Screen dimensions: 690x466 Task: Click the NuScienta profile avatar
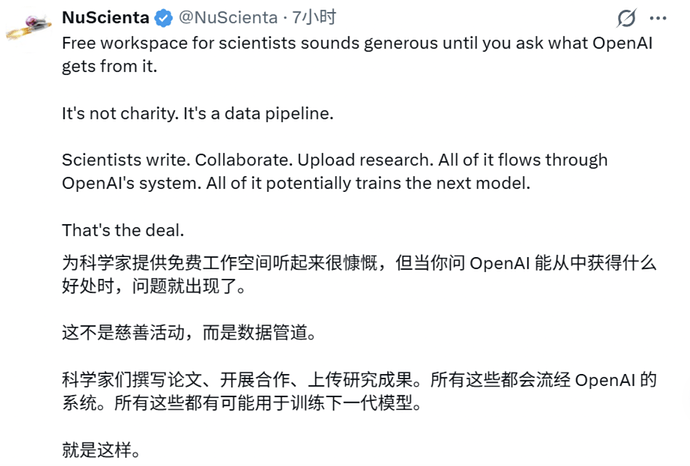[x=28, y=27]
